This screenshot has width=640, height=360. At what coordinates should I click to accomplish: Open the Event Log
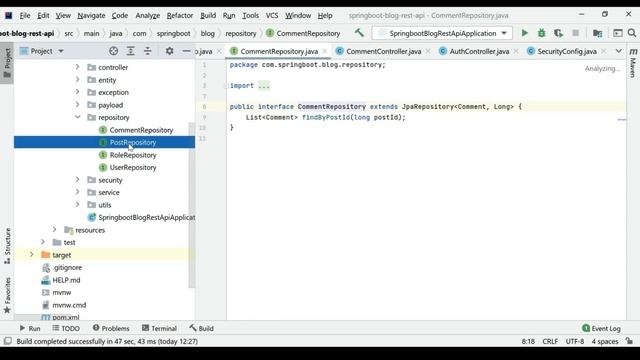[601, 328]
